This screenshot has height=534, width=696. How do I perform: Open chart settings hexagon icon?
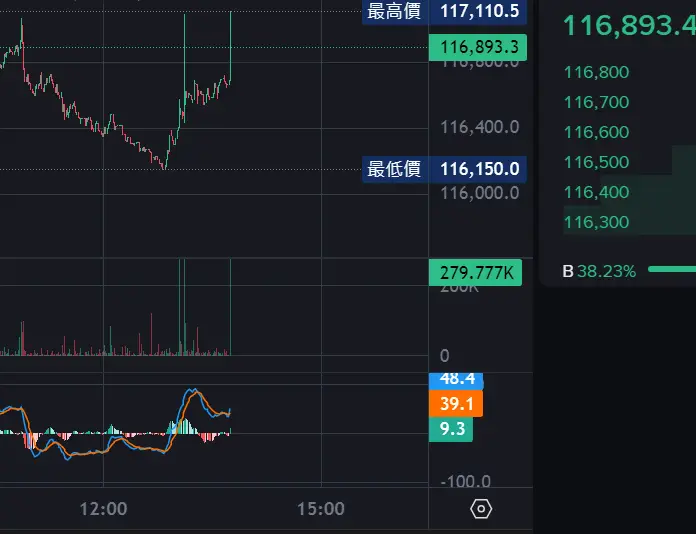(481, 509)
